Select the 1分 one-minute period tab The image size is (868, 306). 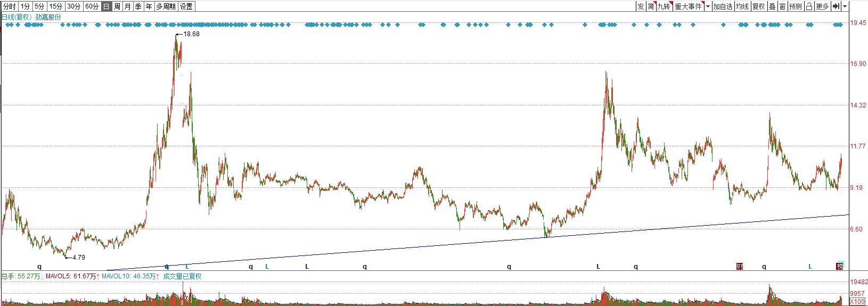pyautogui.click(x=26, y=6)
